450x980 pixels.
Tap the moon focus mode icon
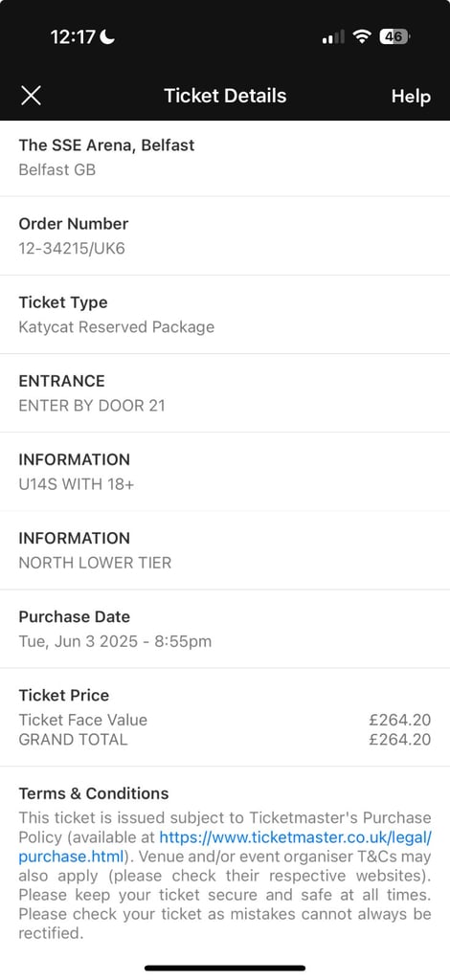(x=107, y=37)
